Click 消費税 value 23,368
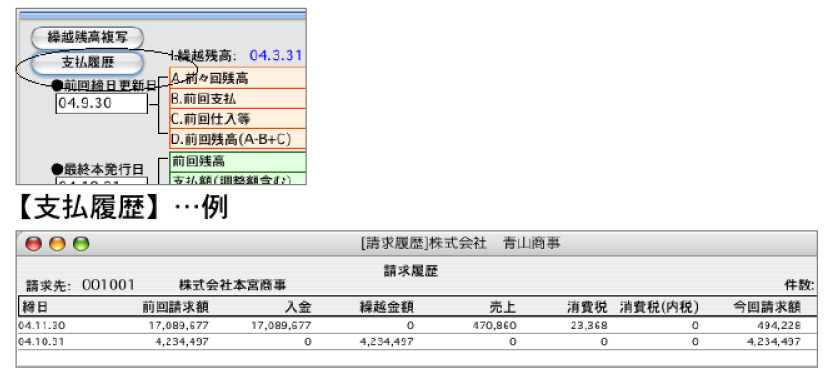 (x=589, y=326)
